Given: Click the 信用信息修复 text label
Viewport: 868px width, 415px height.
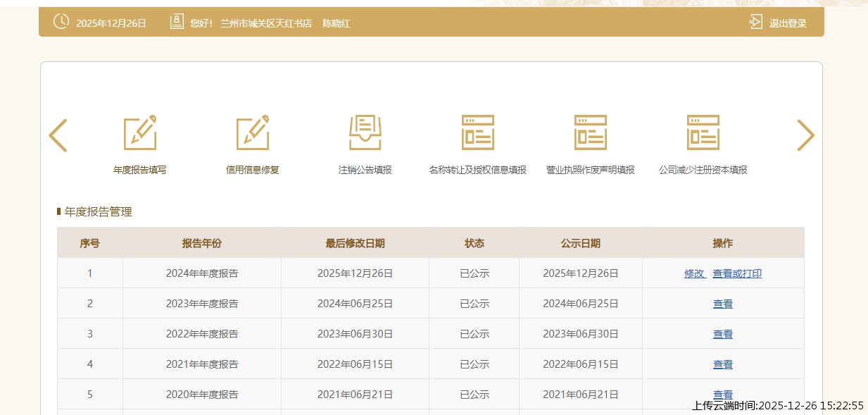Looking at the screenshot, I should [x=252, y=170].
